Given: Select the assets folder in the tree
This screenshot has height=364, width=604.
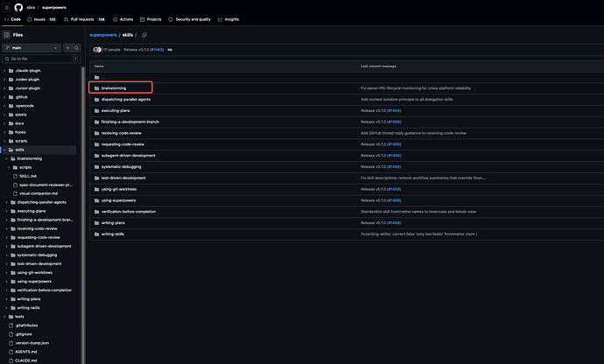Looking at the screenshot, I should point(21,115).
